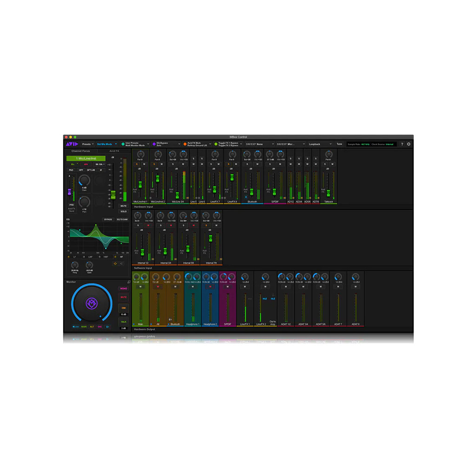This screenshot has height=476, width=476.
Task: Click the TALK button
Action: click(x=124, y=322)
